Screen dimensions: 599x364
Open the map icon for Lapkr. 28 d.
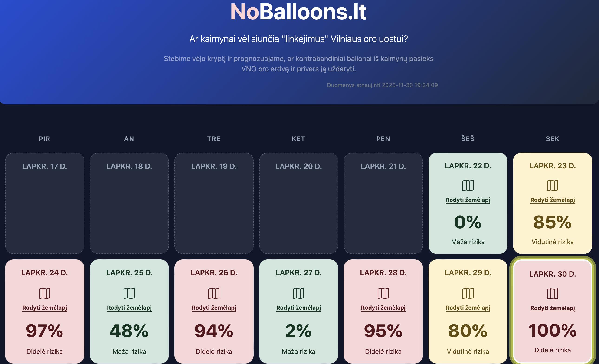click(383, 293)
